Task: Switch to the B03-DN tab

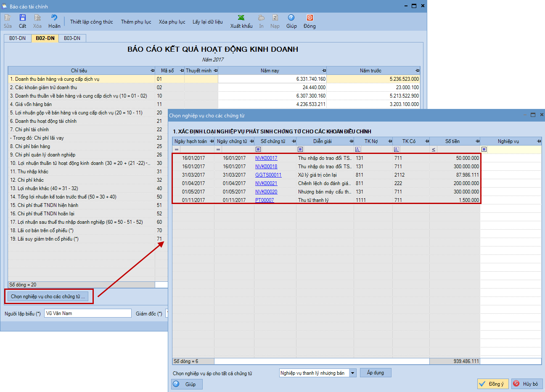Action: click(72, 38)
